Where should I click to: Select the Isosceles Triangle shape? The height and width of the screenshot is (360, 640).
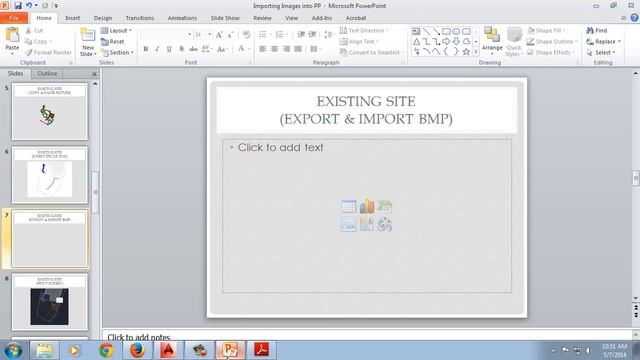[x=416, y=42]
